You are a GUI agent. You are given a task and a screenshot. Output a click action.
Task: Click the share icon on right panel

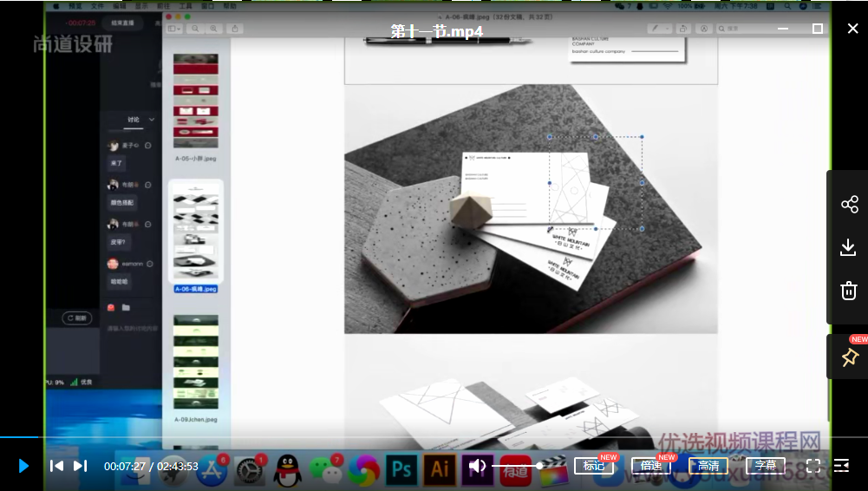tap(849, 205)
